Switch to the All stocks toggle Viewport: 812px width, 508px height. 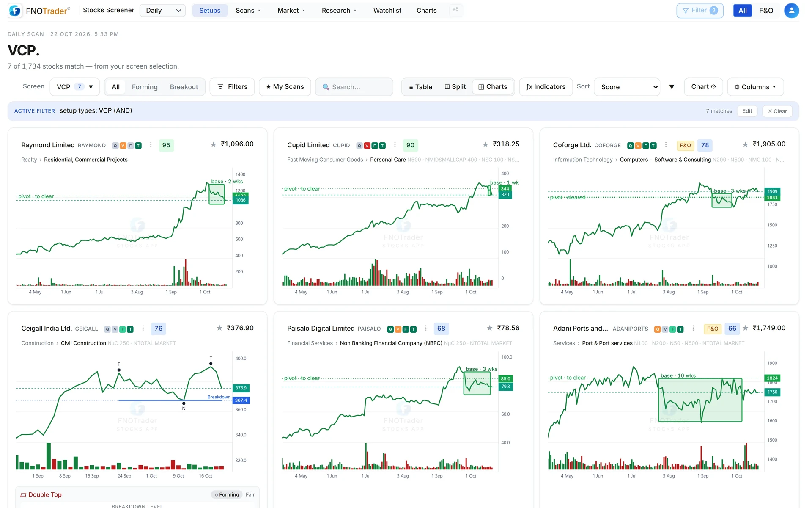click(x=742, y=11)
